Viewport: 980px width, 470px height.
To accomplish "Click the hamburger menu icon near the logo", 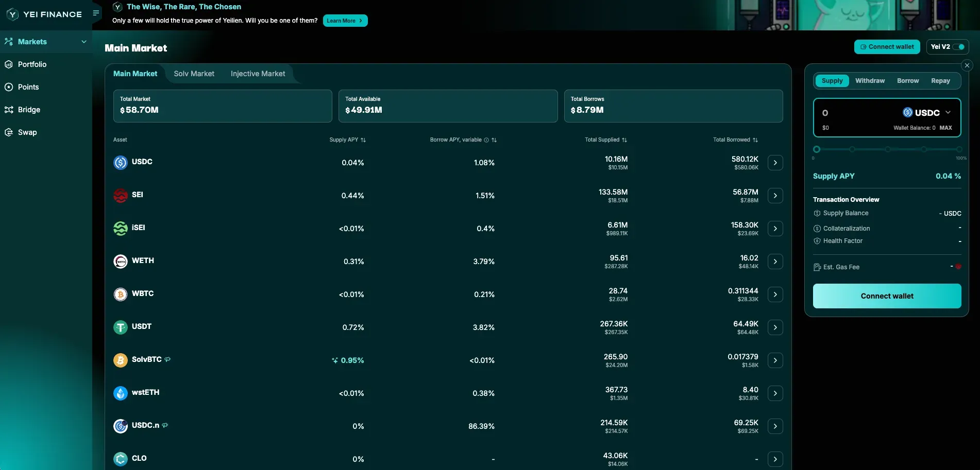I will 95,12.
